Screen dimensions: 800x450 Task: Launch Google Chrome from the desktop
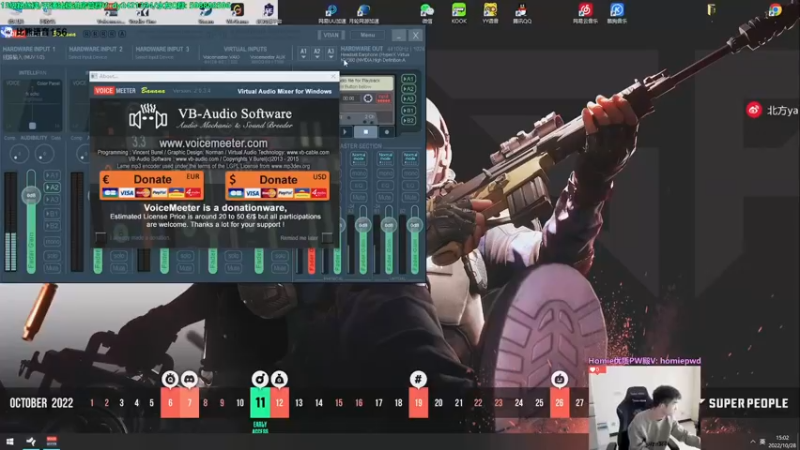click(x=775, y=10)
